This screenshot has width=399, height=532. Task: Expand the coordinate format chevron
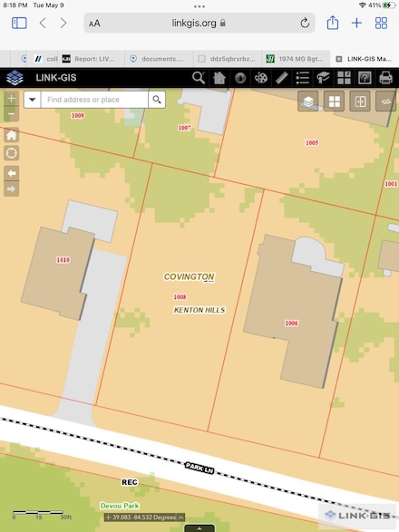180,517
